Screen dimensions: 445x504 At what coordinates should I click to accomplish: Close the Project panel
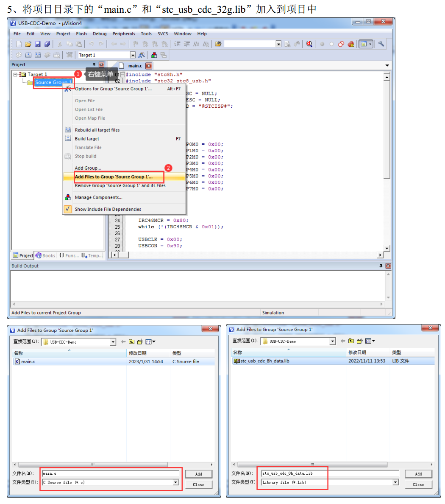101,64
